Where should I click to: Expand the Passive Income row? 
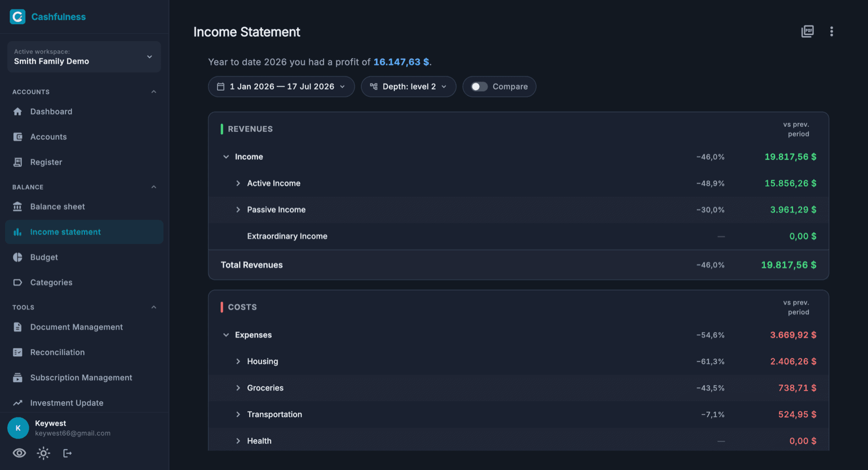coord(238,210)
